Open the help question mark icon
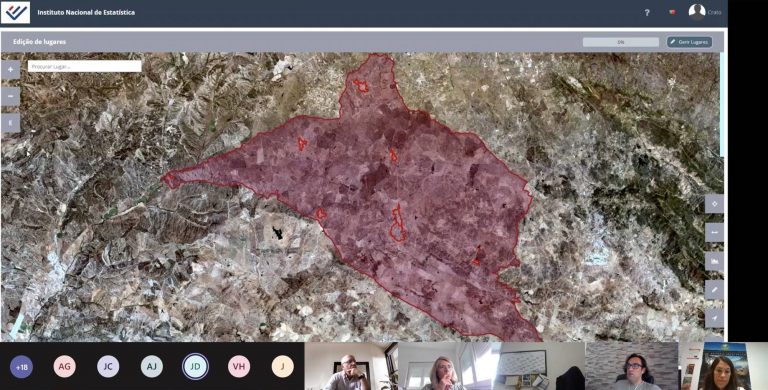768x390 pixels. (x=647, y=13)
